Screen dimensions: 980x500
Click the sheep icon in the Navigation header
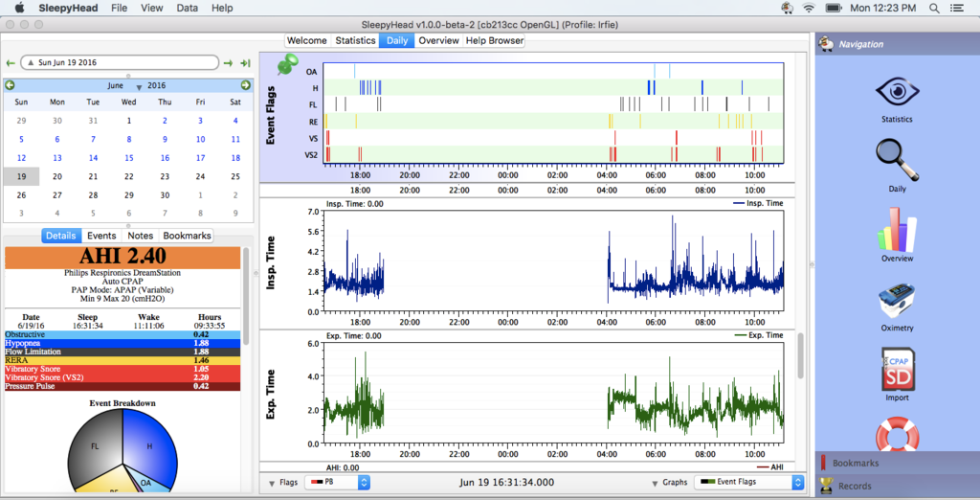826,44
